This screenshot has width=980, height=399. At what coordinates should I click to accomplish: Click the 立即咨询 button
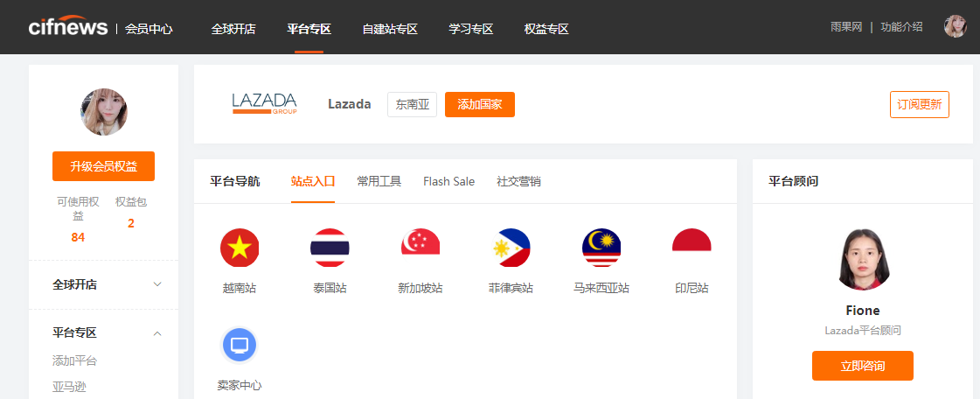point(863,366)
